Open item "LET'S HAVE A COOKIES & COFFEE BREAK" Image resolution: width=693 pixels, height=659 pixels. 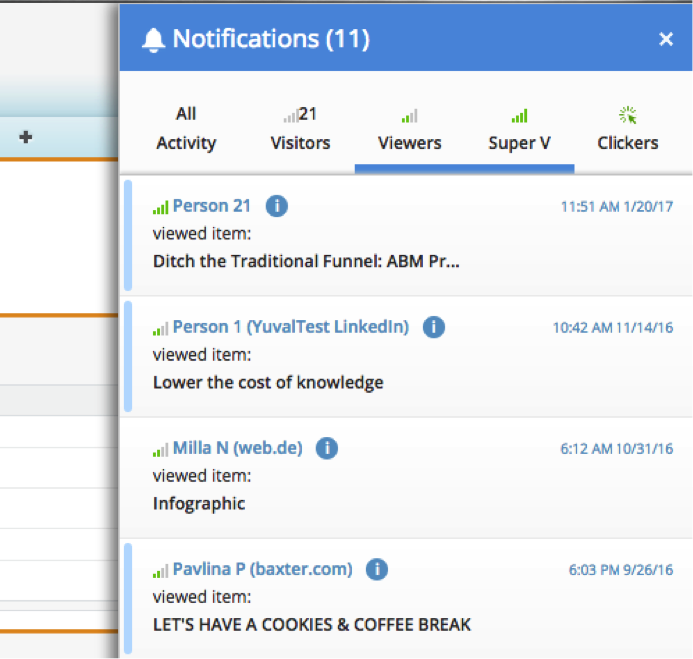coord(312,625)
